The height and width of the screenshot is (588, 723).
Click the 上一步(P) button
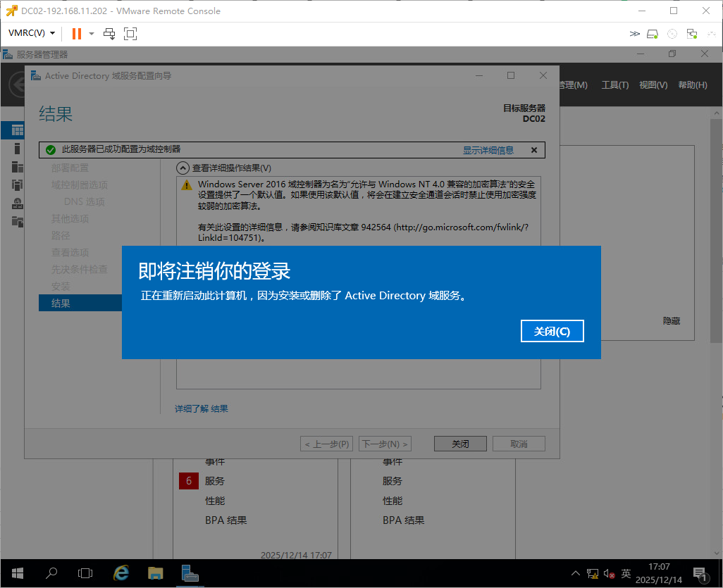coord(326,444)
